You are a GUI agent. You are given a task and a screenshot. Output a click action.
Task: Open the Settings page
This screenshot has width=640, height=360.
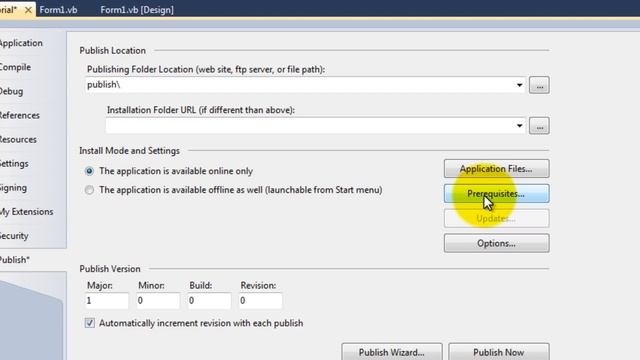14,163
